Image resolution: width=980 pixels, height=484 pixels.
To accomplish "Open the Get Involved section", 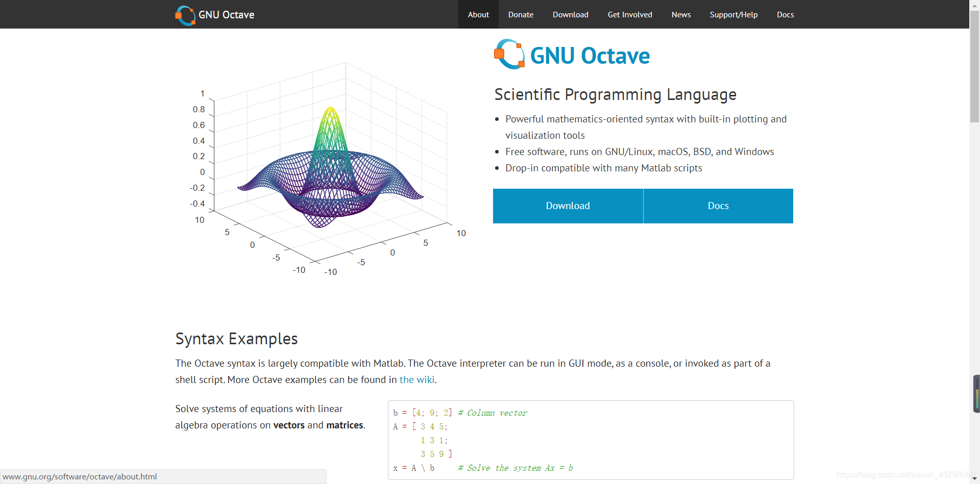I will coord(629,14).
